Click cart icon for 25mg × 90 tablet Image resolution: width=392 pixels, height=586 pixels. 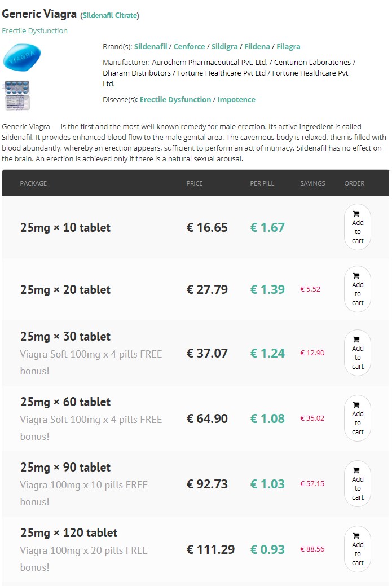coord(356,470)
